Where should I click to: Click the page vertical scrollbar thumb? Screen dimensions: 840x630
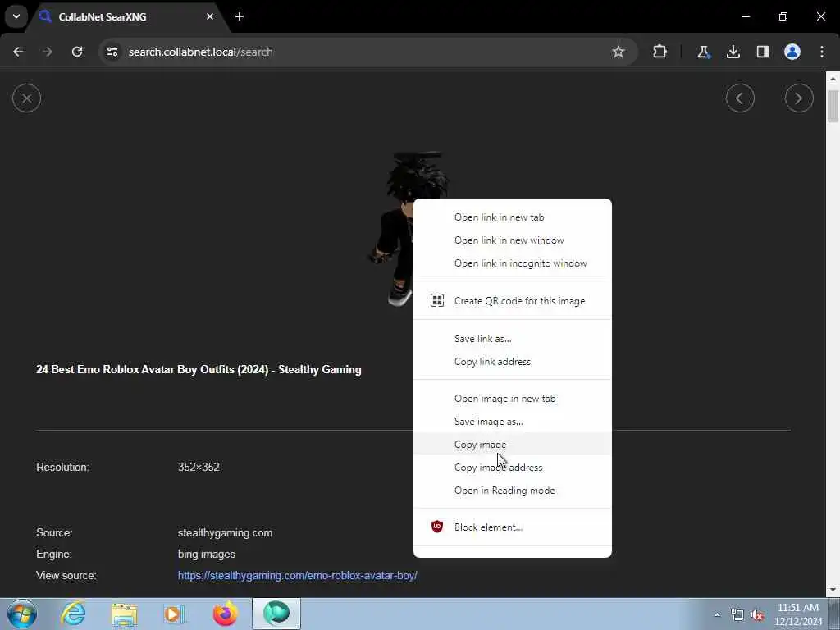833,107
